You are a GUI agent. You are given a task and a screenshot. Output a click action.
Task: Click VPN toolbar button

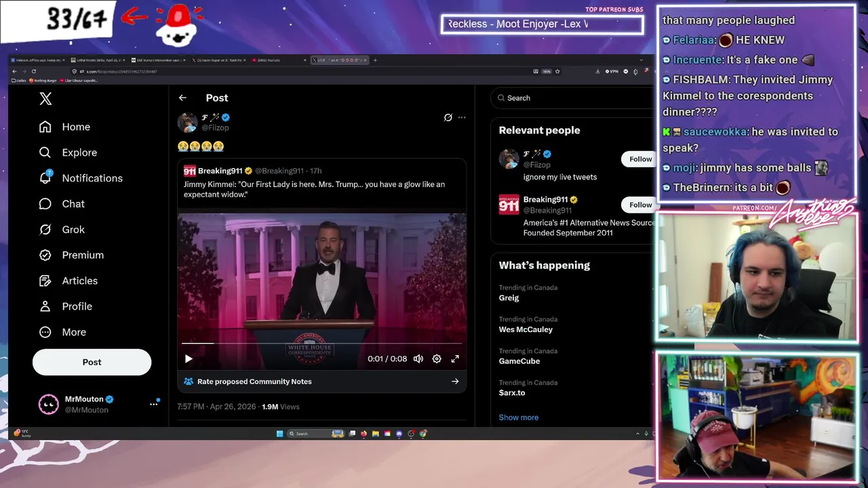point(612,71)
